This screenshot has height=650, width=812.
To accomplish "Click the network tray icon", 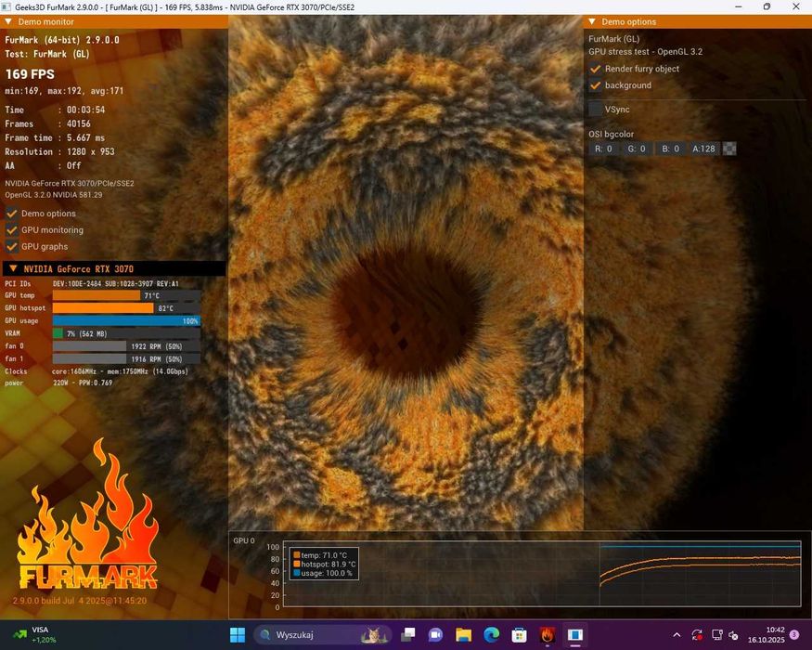I will [717, 635].
